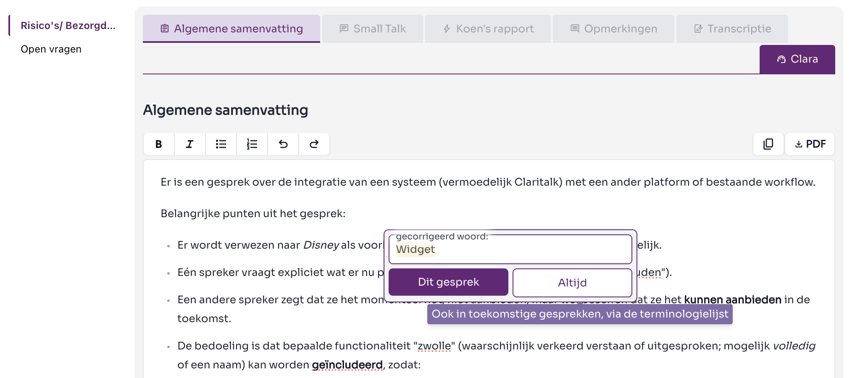Click the underlined word "zwolle"
This screenshot has width=868, height=378.
click(x=434, y=346)
